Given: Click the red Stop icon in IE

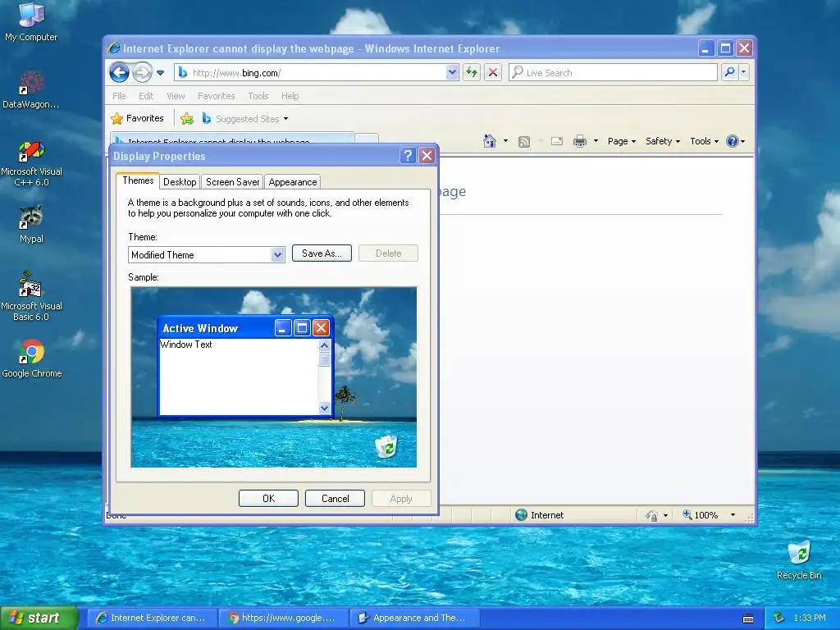Looking at the screenshot, I should click(x=493, y=72).
